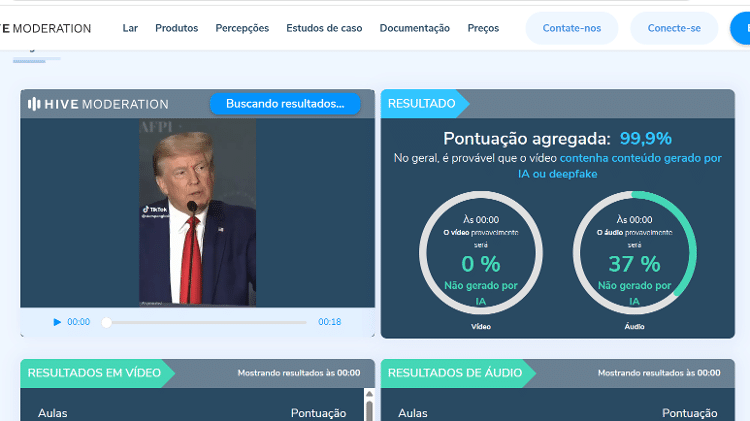Click the Aulas column in video results
This screenshot has width=750, height=421.
click(x=53, y=413)
